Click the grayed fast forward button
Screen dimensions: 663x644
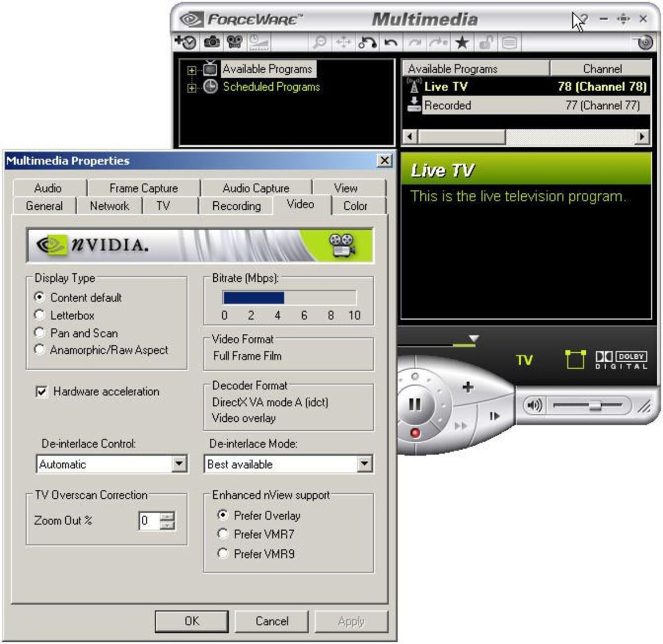point(461,426)
